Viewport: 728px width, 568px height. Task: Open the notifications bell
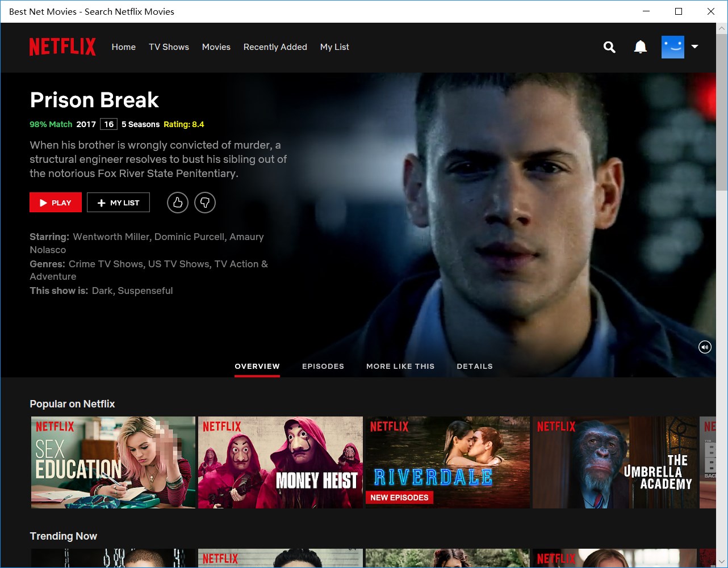[x=640, y=47]
